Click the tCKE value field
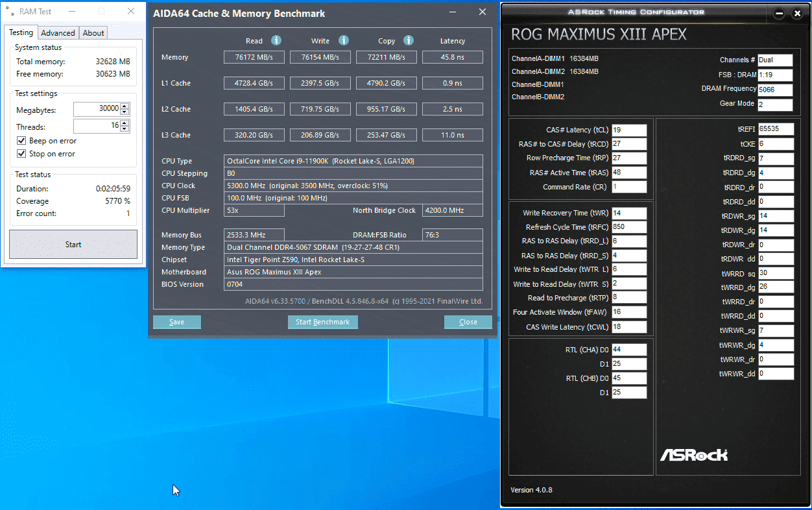Viewport: 812px width, 510px height. [x=776, y=144]
